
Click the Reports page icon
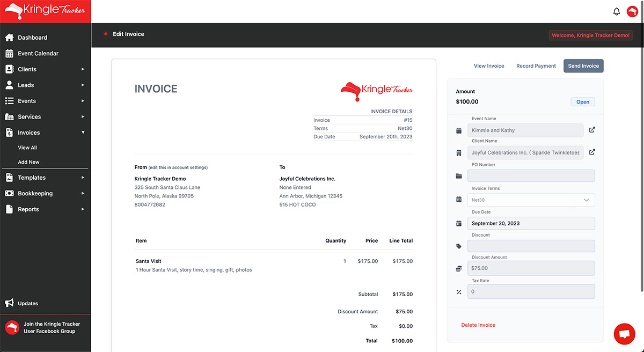coord(9,209)
